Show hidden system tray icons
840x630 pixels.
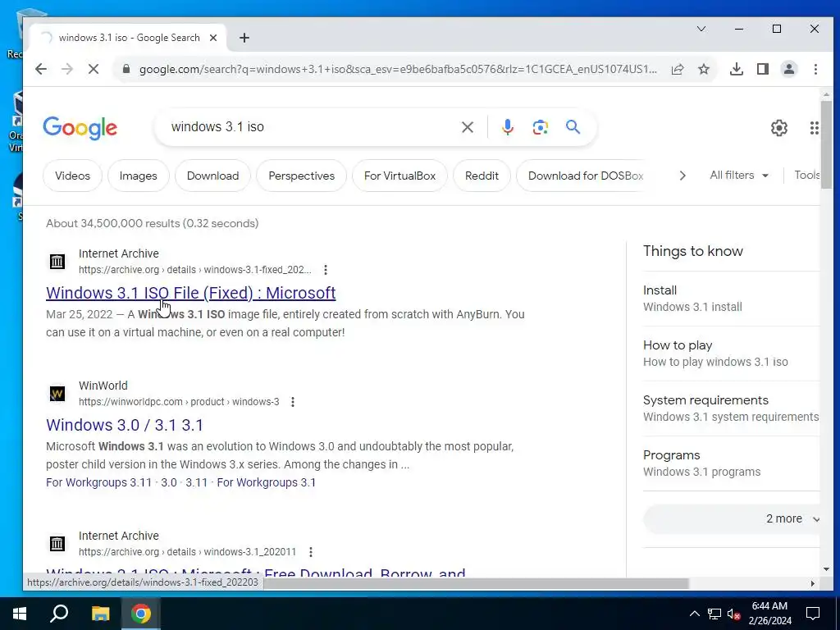click(694, 614)
